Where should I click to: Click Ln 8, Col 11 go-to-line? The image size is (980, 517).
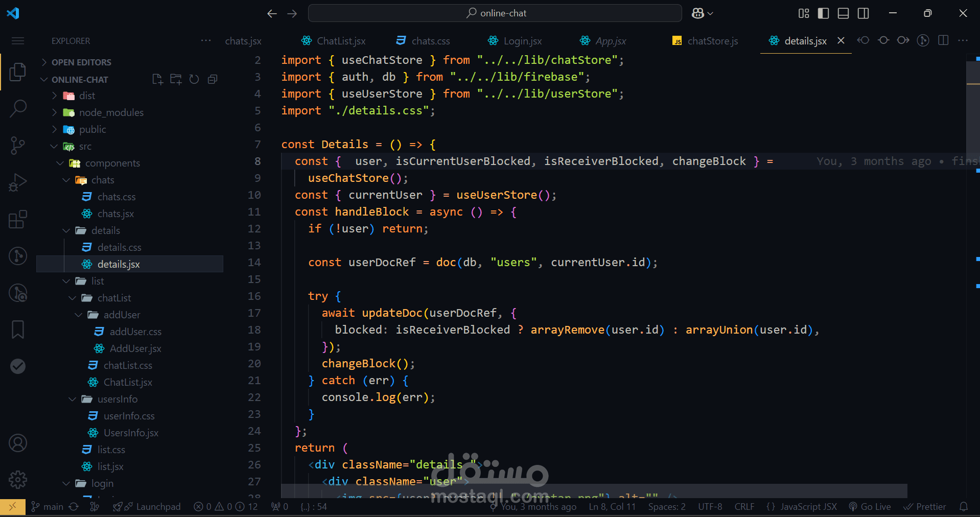612,507
